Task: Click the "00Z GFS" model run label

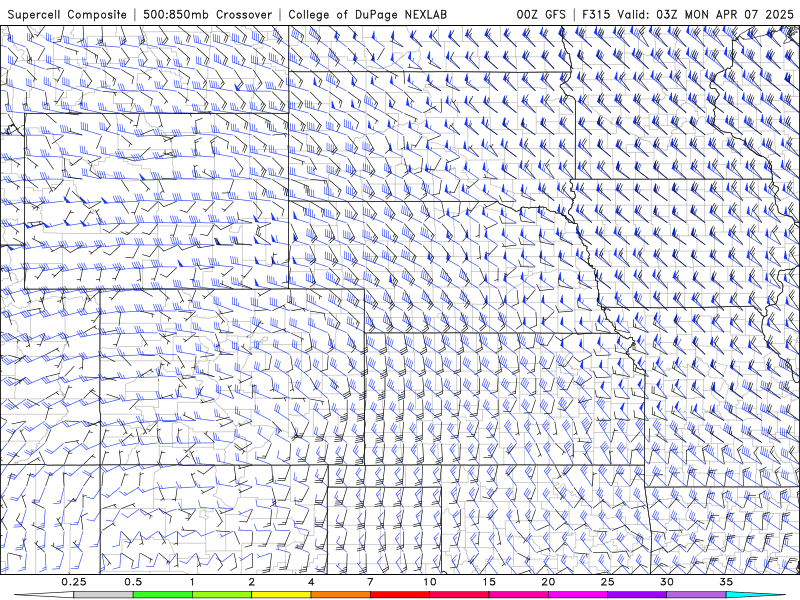Action: click(x=541, y=15)
